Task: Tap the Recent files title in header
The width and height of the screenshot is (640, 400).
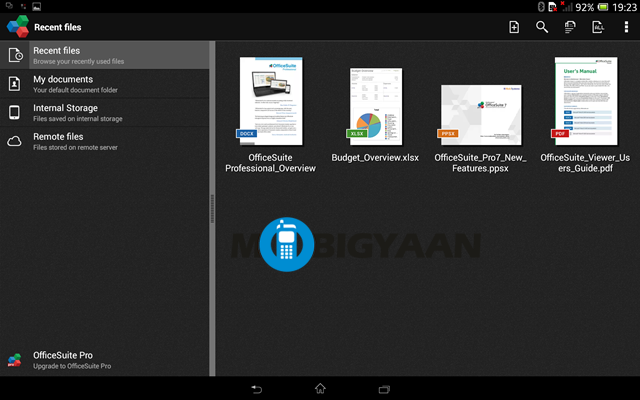Action: click(58, 27)
